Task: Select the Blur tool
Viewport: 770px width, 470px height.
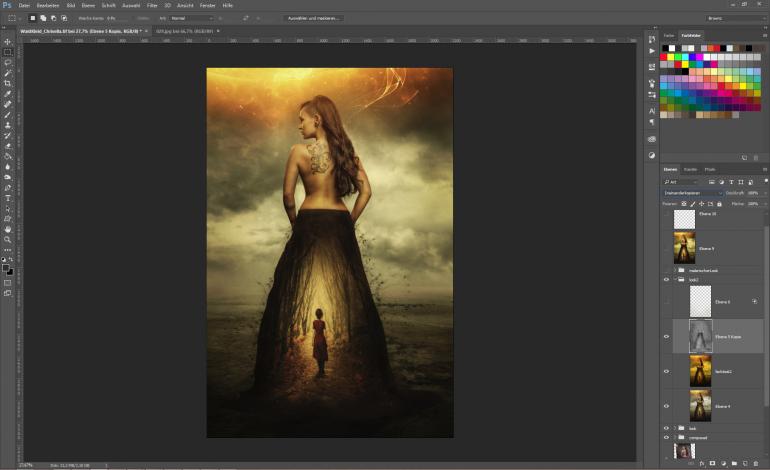Action: (x=8, y=166)
